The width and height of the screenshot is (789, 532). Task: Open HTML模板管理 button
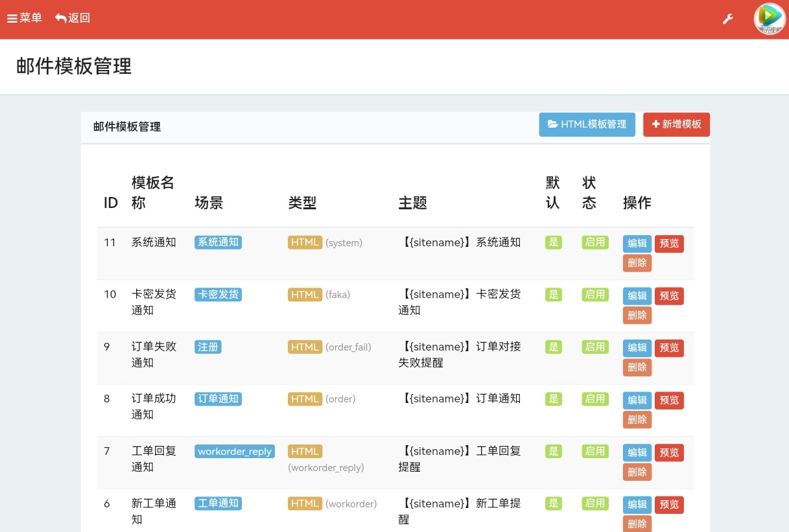pos(587,124)
